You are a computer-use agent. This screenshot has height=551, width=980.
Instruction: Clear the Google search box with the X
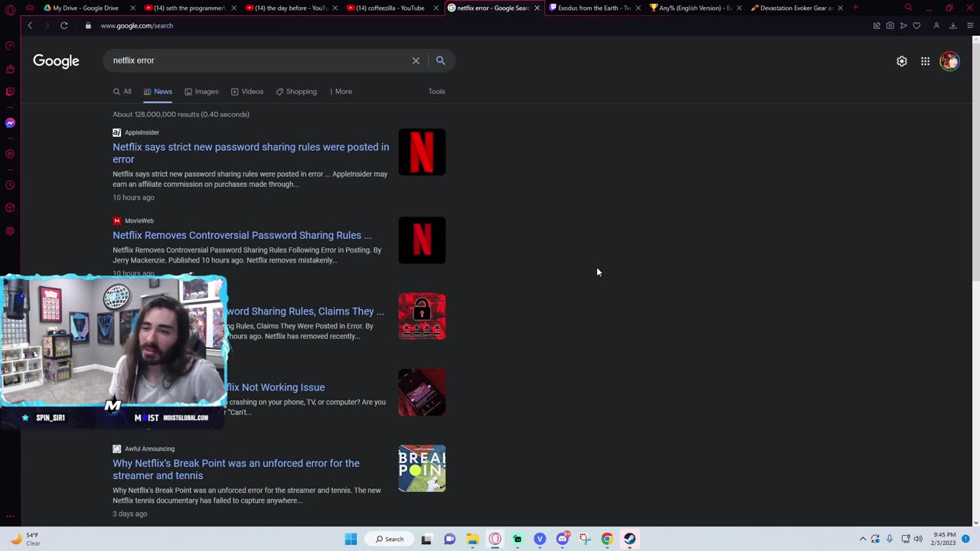(x=416, y=60)
